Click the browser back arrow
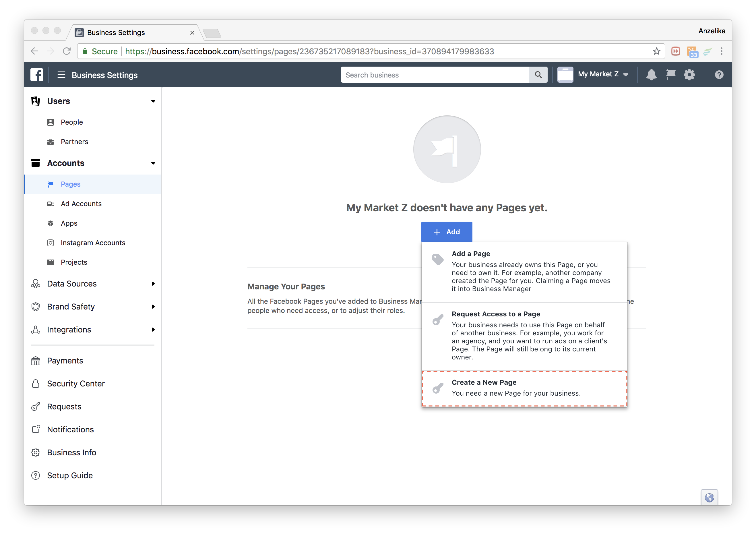Image resolution: width=756 pixels, height=534 pixels. tap(34, 51)
